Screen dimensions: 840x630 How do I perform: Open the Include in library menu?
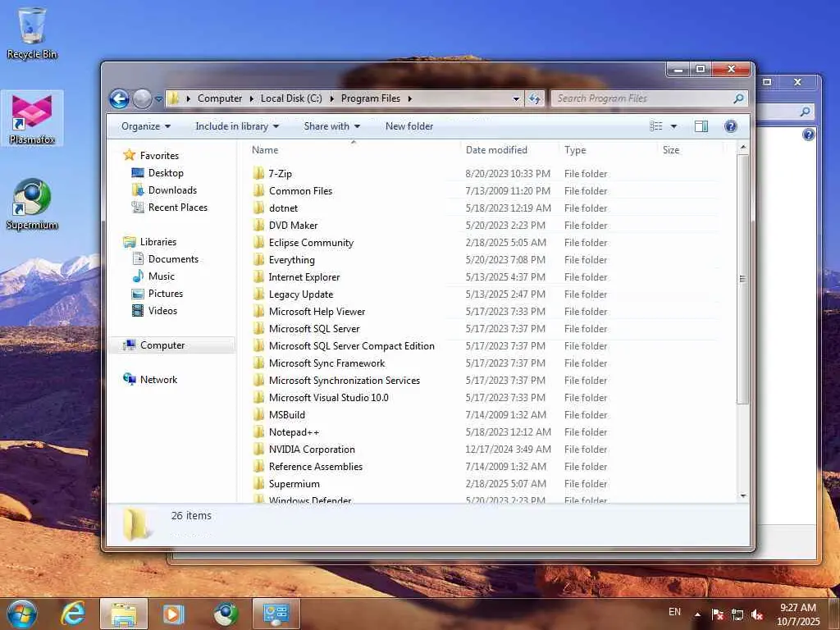[x=237, y=126]
